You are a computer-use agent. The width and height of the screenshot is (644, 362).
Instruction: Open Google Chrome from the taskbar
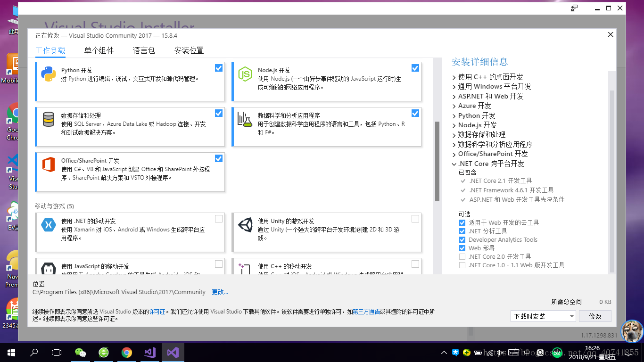coord(127,353)
